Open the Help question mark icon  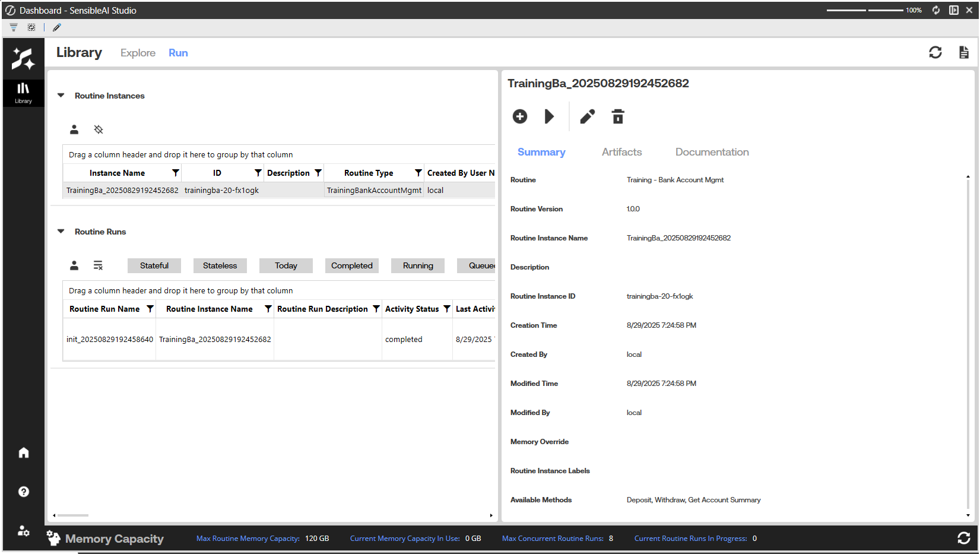[24, 492]
